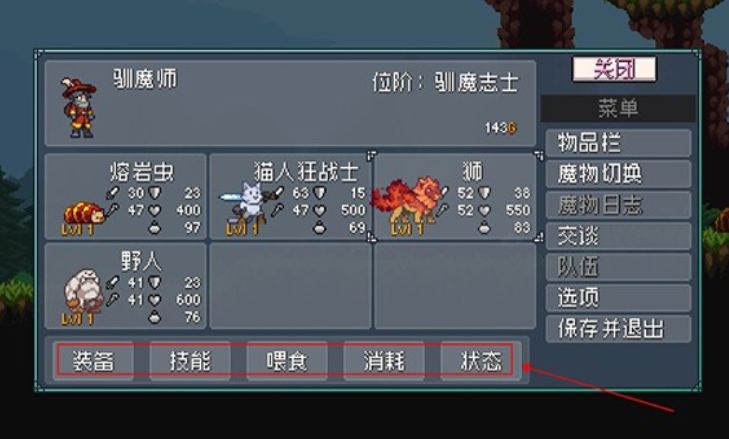Click the heart health icon of 狮
729x439 pixels.
click(484, 211)
